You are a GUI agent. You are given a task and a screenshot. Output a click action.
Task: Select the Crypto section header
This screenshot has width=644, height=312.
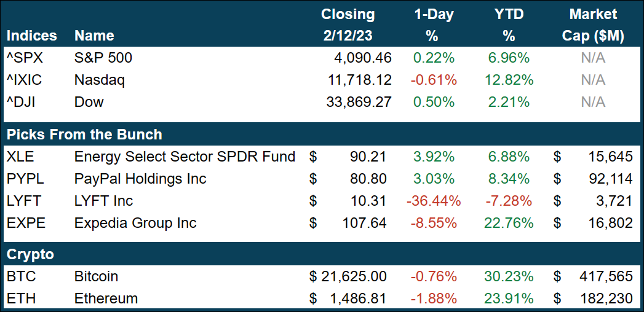[30, 254]
